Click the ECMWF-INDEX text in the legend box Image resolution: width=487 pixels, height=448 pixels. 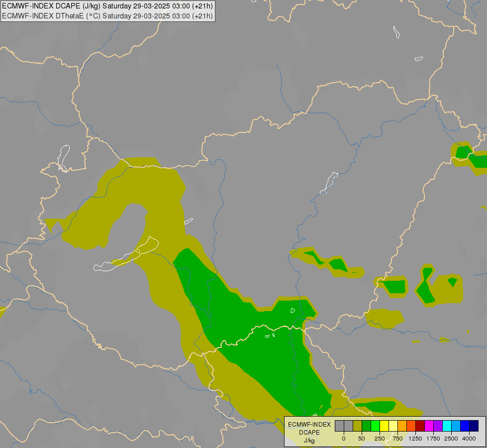coord(309,425)
